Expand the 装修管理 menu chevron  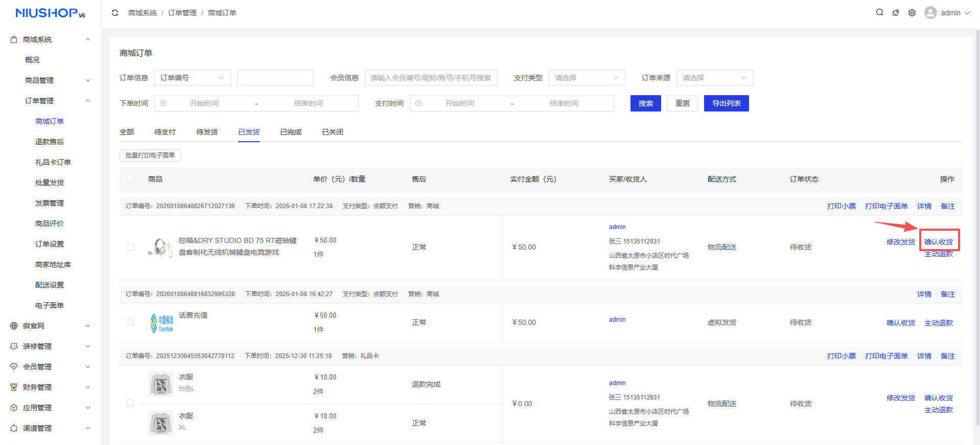[88, 346]
